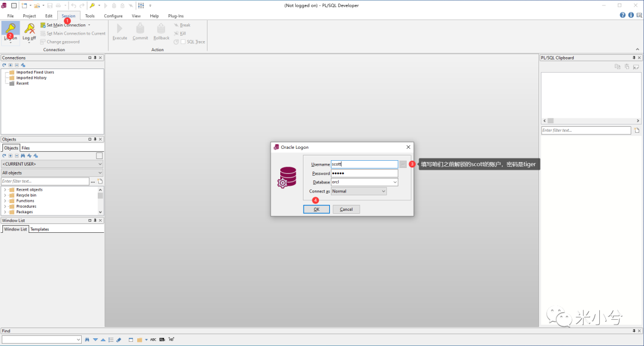644x346 pixels.
Task: Click the collapse-all minus icon in Connections panel
Action: (x=17, y=65)
